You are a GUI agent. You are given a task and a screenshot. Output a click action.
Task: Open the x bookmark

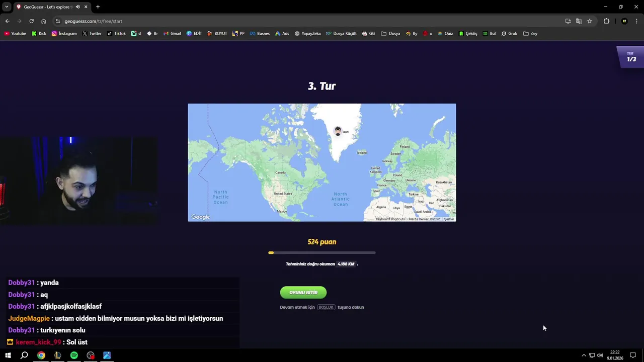(428, 34)
